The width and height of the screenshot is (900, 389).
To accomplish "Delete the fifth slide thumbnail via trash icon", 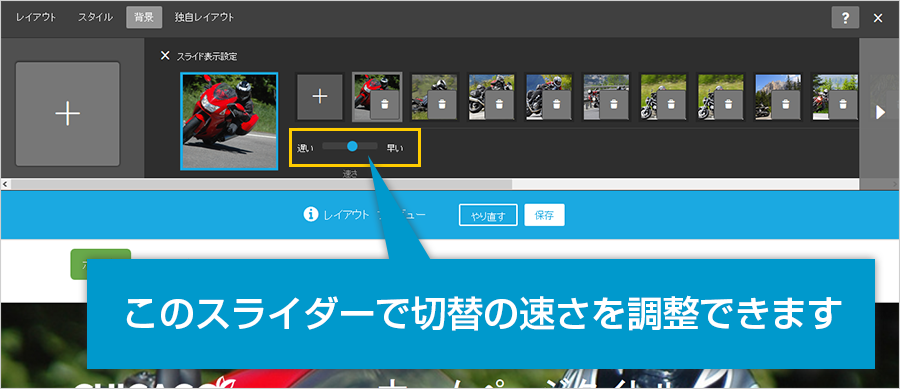I will click(614, 104).
